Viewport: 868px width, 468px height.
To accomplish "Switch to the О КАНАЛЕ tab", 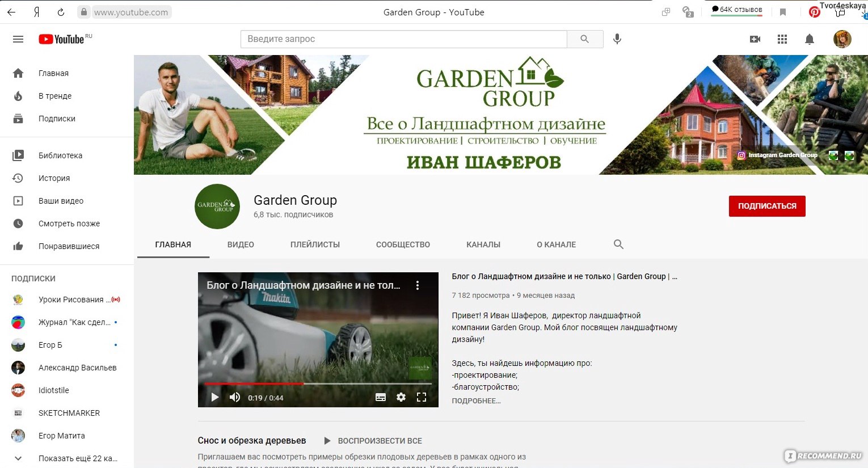I will click(556, 244).
